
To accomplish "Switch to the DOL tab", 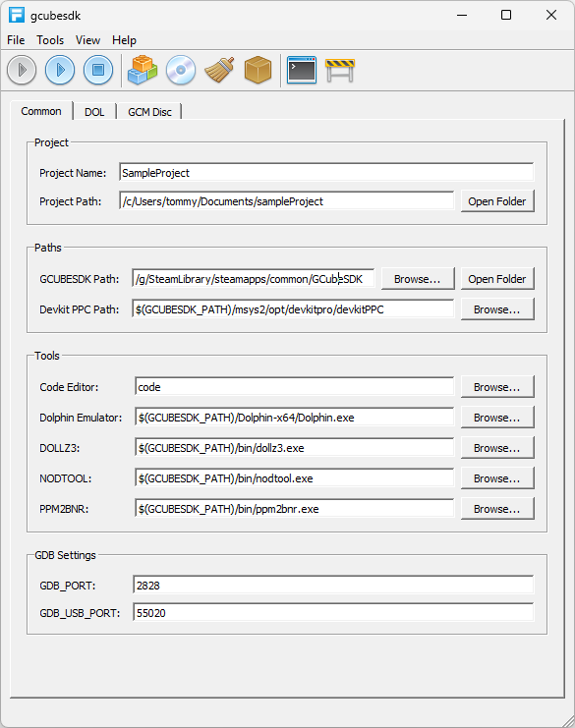I will (94, 112).
